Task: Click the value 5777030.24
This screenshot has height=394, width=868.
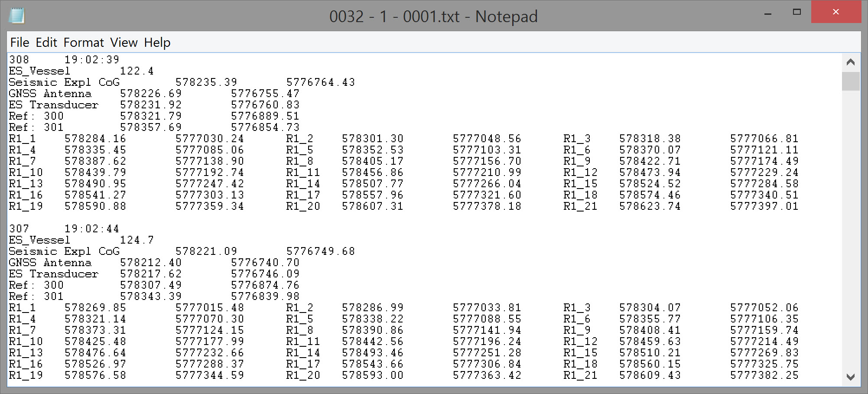Action: [210, 138]
